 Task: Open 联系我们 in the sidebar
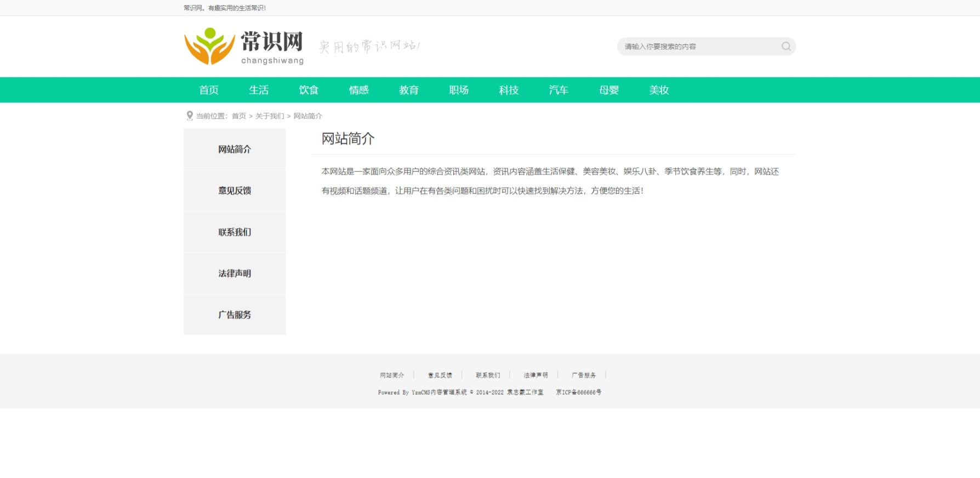235,232
